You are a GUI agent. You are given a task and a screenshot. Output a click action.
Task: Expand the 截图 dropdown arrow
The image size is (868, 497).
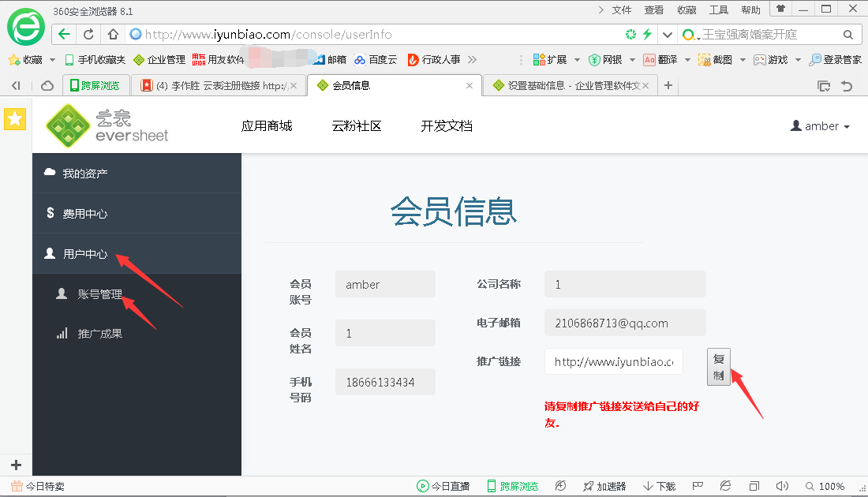point(743,60)
